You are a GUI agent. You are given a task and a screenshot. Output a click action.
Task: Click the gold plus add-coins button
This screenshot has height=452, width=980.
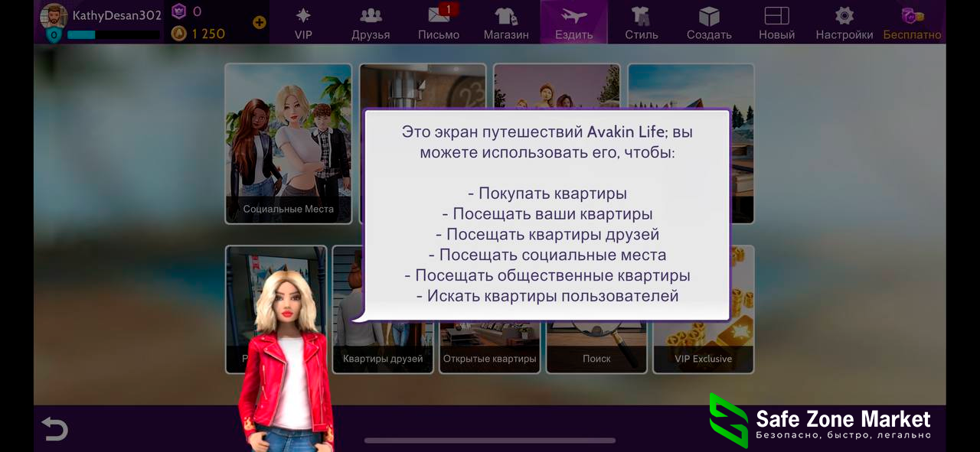coord(260,22)
